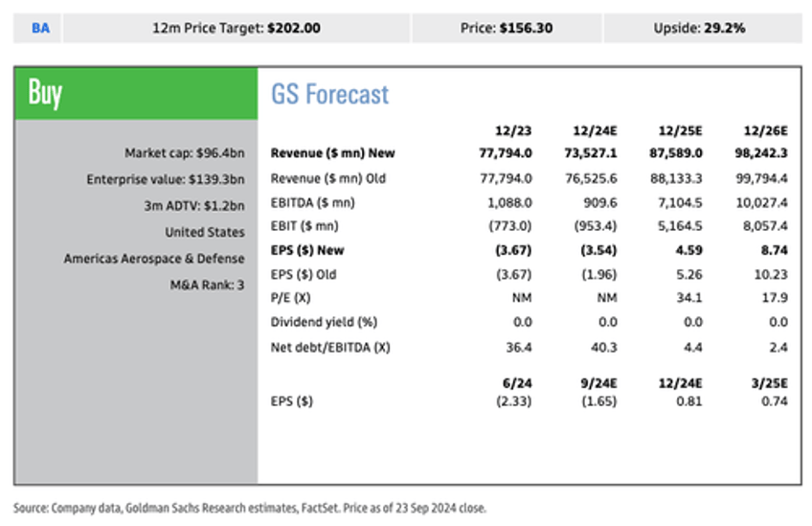The image size is (812, 526).
Task: Click P/E value 34.1
Action: 689,298
